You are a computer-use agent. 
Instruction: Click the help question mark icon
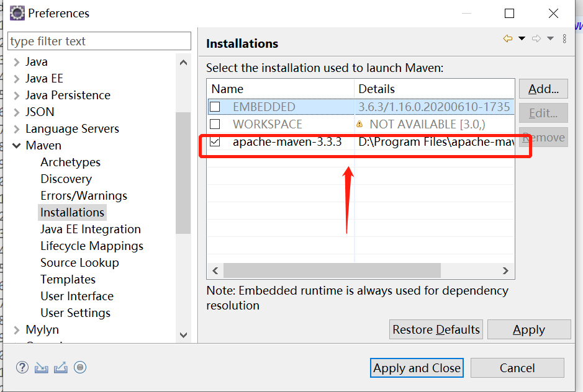click(22, 367)
